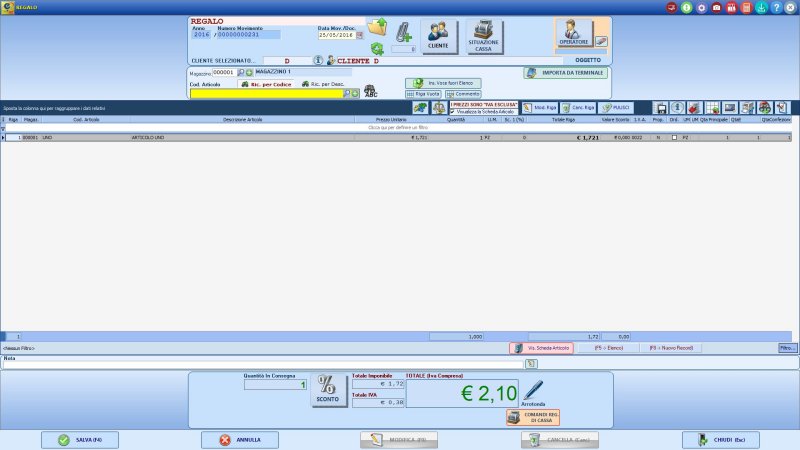Click the Descrizione Articolo column header
Viewport: 800px width, 450px height.
click(242, 119)
